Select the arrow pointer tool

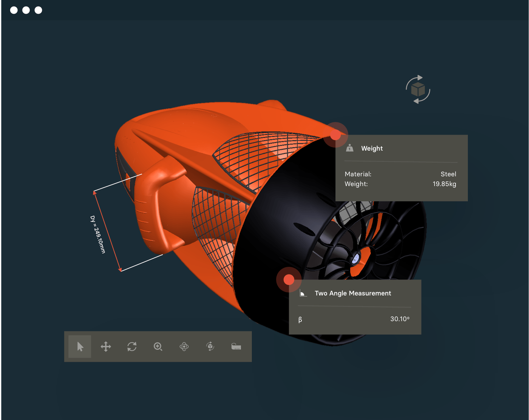80,346
